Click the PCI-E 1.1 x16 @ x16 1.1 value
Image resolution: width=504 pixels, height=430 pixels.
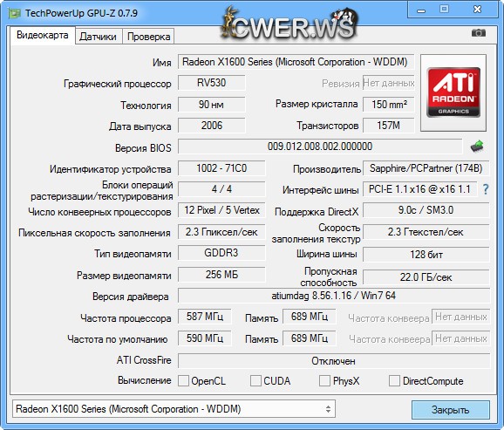419,189
